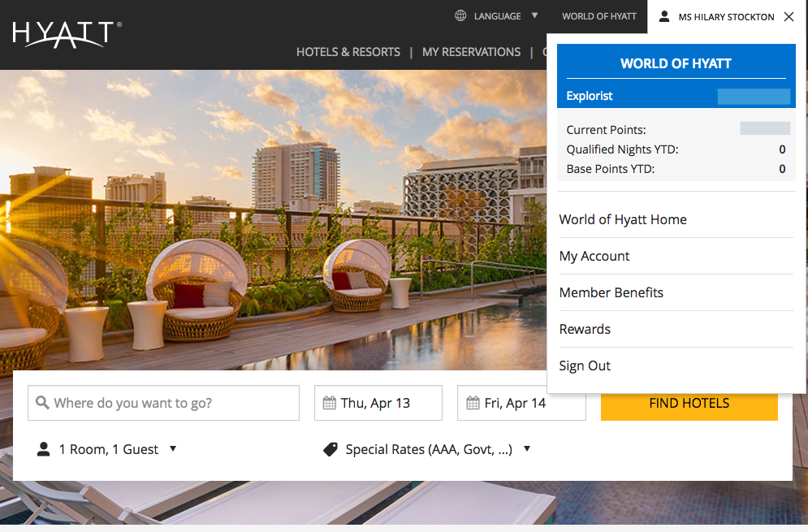Click the destination search field
This screenshot has width=808, height=532.
coord(163,403)
